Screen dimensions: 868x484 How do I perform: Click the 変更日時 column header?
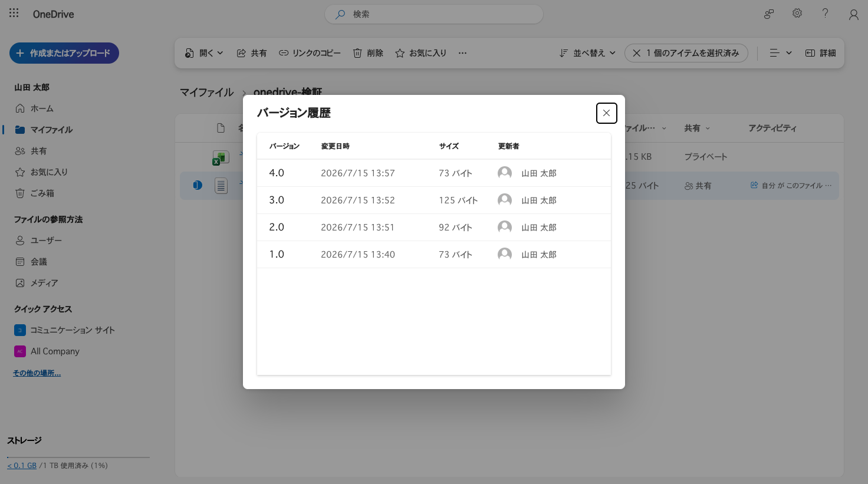[x=335, y=146]
